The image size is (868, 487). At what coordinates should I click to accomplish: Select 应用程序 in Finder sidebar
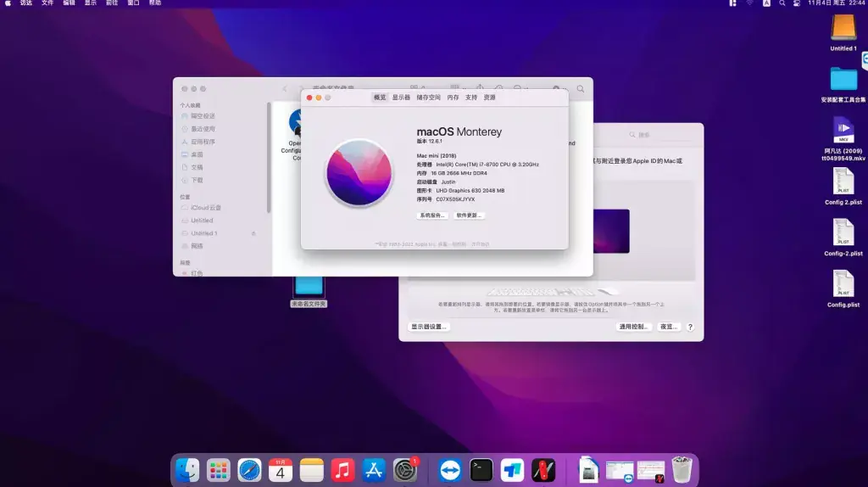203,142
